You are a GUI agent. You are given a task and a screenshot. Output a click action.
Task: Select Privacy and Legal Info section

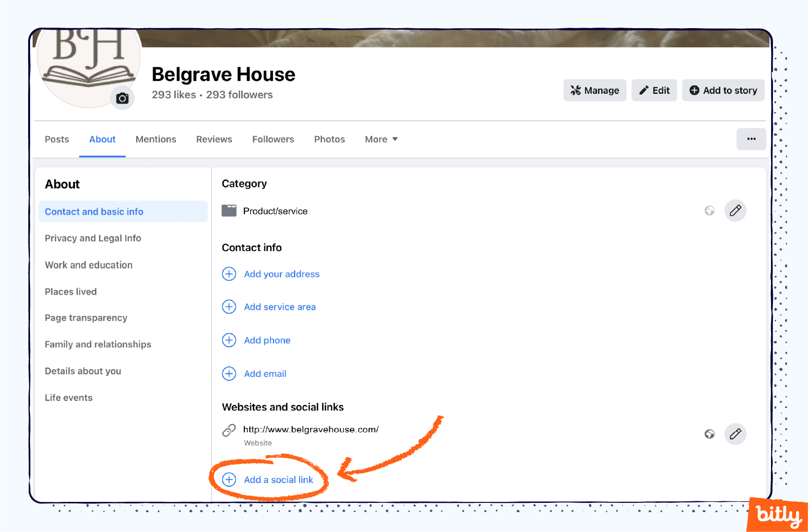(x=93, y=238)
